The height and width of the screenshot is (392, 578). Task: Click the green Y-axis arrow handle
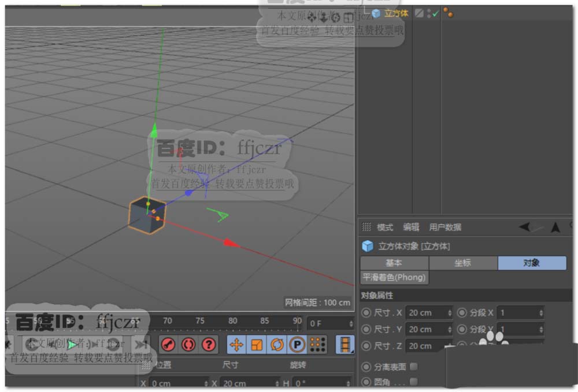click(154, 130)
